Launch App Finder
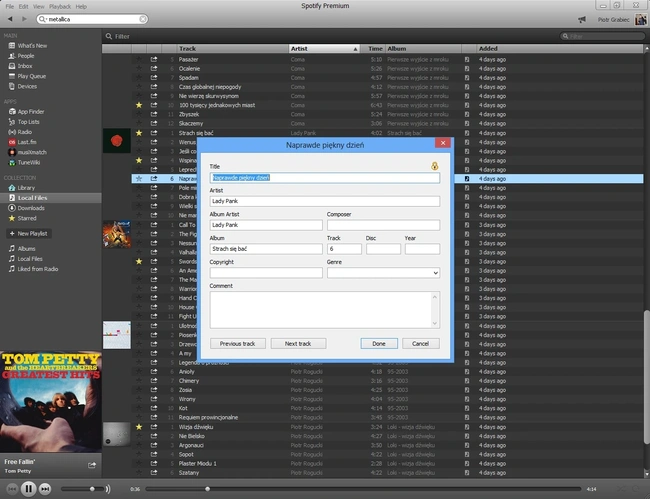This screenshot has height=499, width=650. coord(26,111)
